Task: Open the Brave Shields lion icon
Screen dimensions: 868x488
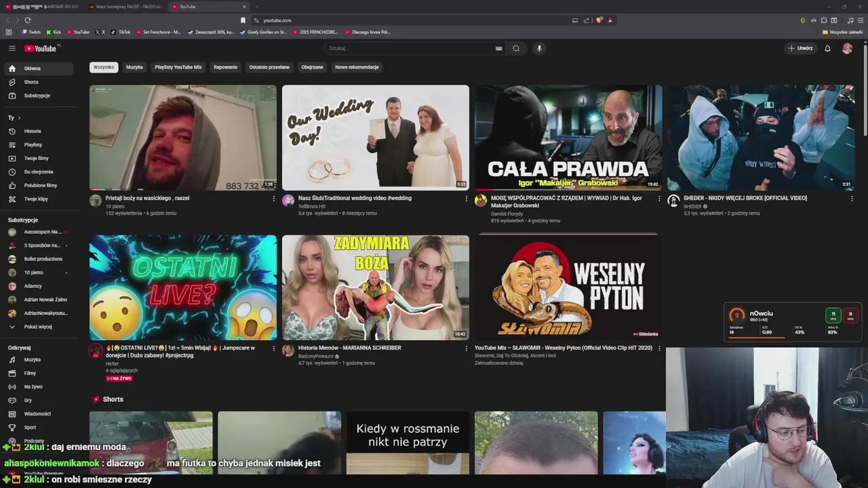Action: tap(599, 20)
